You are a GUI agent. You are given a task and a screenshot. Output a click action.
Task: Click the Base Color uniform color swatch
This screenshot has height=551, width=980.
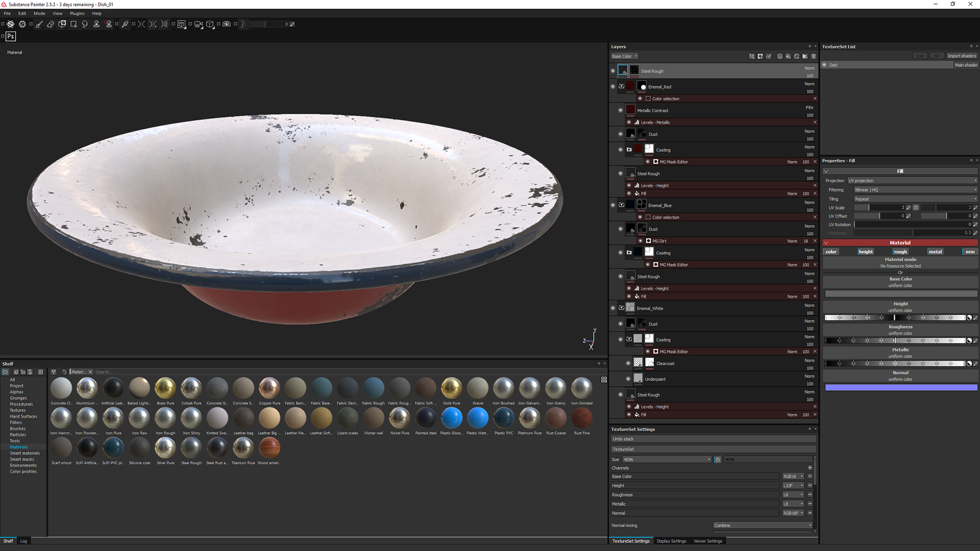900,294
